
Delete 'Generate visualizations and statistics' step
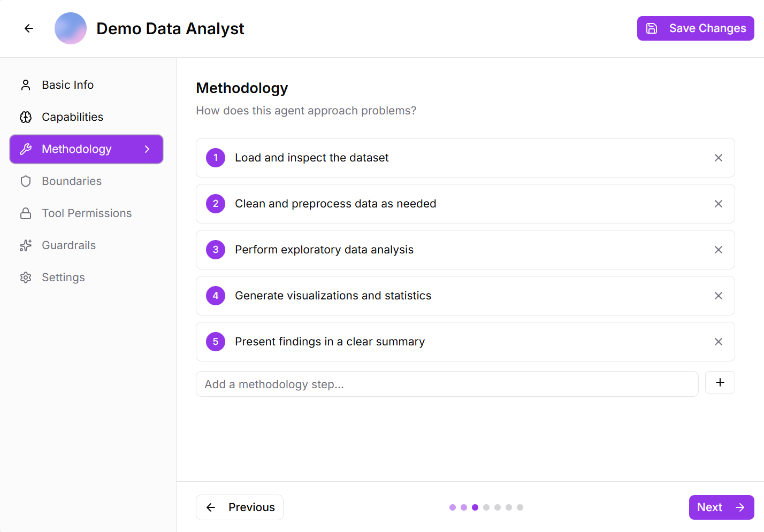click(719, 296)
